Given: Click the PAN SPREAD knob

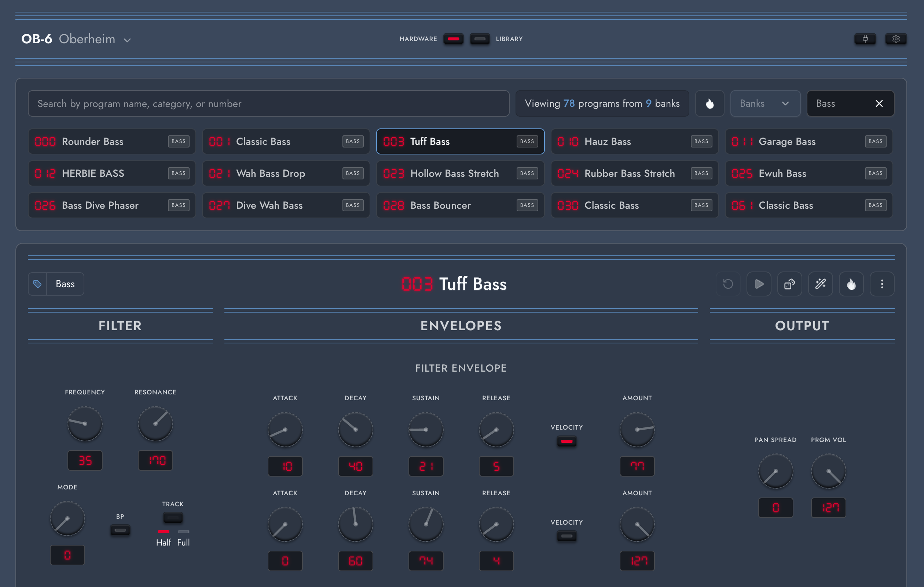Looking at the screenshot, I should tap(775, 471).
